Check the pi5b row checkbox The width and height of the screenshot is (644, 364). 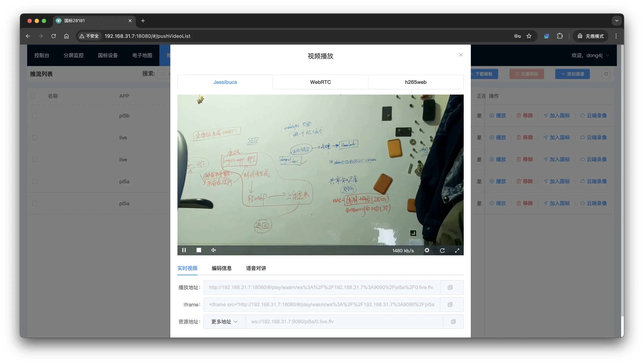(x=34, y=115)
